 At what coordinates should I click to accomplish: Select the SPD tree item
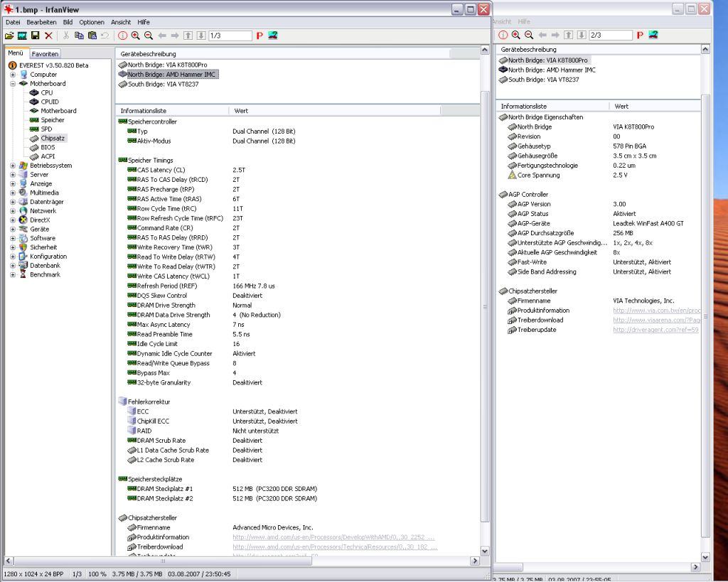(46, 129)
